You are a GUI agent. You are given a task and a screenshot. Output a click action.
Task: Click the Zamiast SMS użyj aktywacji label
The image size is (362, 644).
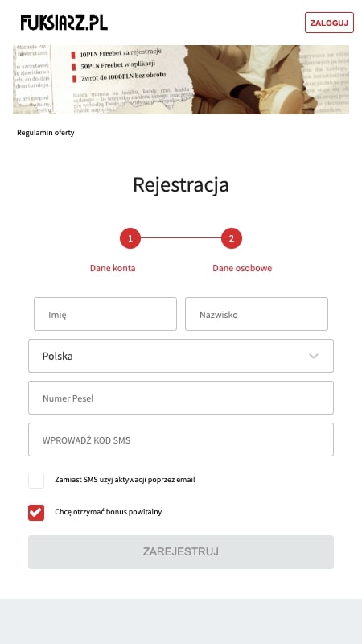pyautogui.click(x=125, y=479)
